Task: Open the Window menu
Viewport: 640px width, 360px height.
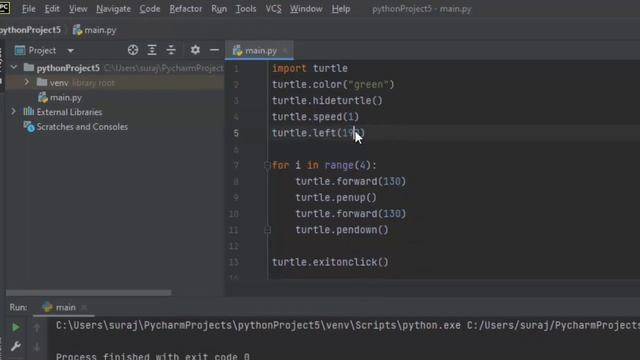Action: click(306, 9)
